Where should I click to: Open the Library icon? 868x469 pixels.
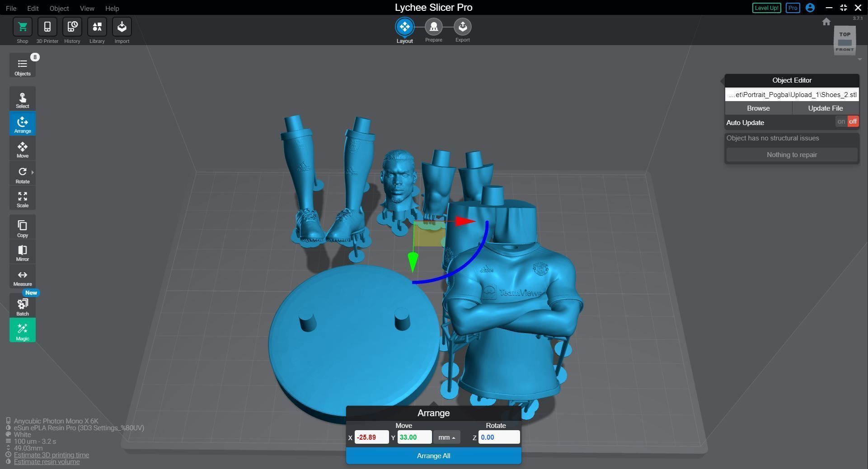pos(97,27)
